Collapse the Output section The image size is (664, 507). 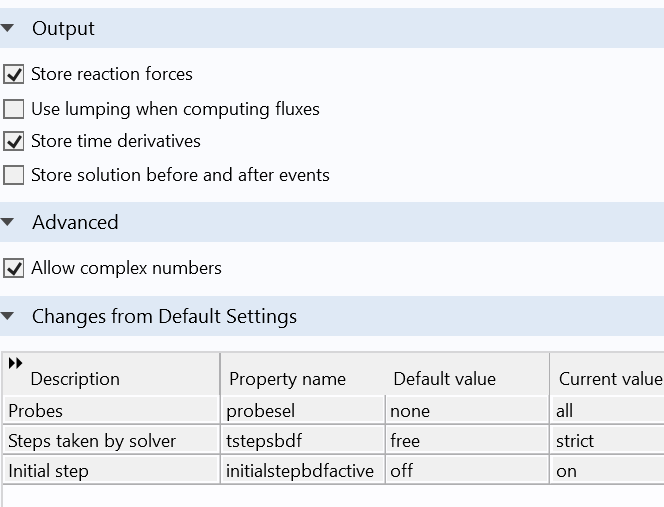tap(9, 29)
